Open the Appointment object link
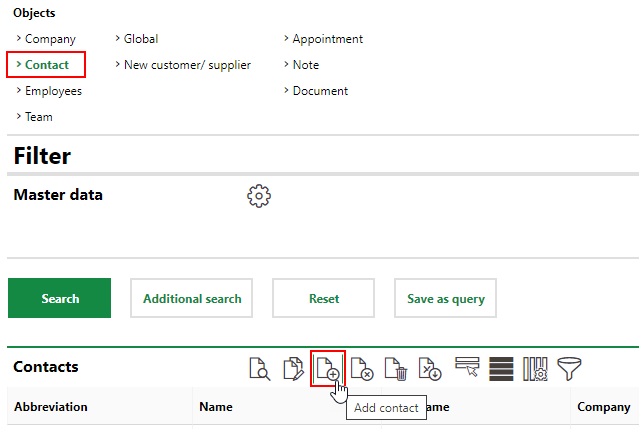Image resolution: width=639 pixels, height=429 pixels. coord(327,39)
